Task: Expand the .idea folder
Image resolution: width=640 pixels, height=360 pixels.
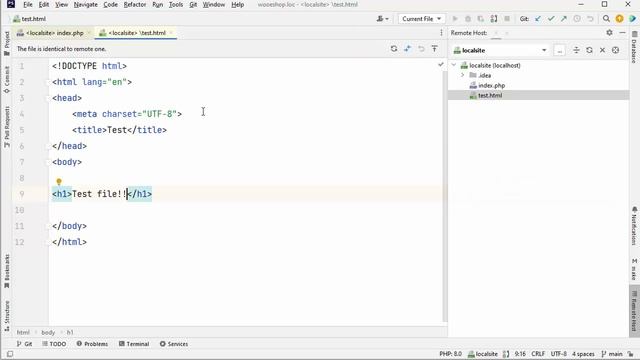Action: [x=462, y=75]
